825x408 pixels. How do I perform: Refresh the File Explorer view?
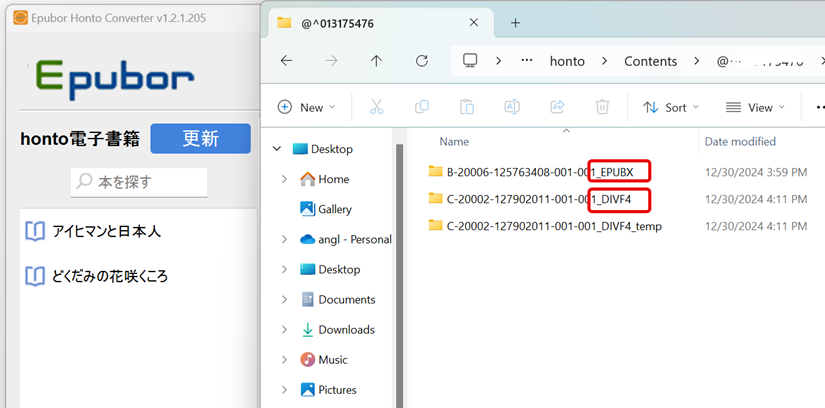click(x=421, y=61)
